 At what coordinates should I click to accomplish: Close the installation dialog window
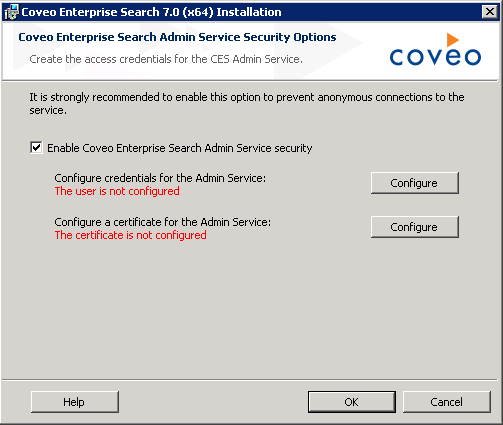(490, 12)
